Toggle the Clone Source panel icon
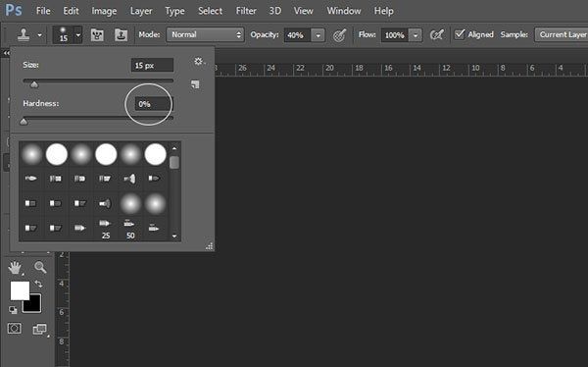Image resolution: width=588 pixels, height=367 pixels. click(121, 35)
